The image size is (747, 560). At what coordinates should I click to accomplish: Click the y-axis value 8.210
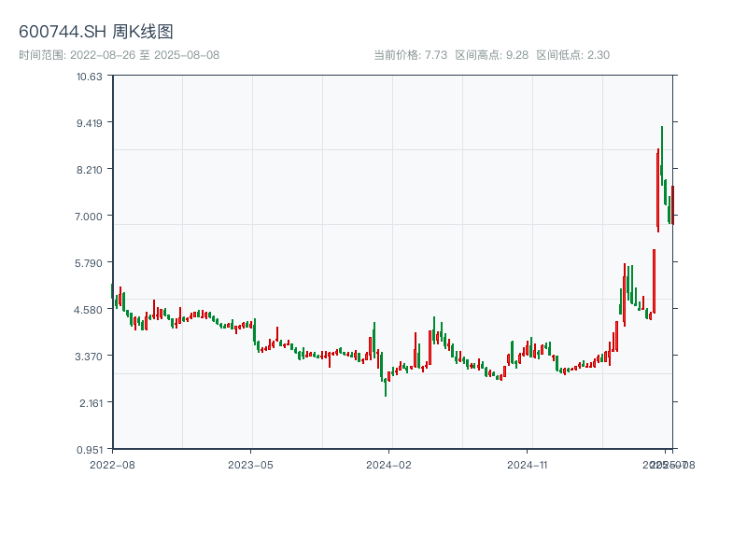90,170
